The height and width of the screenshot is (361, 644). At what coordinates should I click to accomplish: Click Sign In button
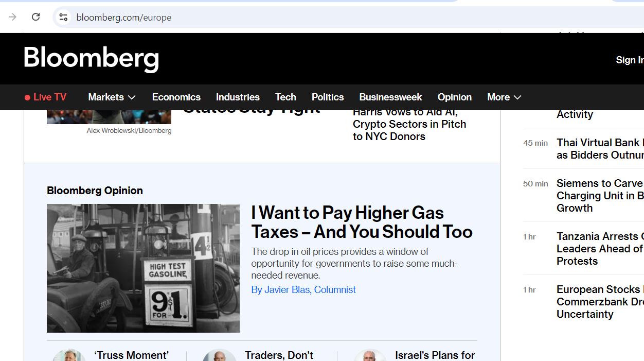(x=630, y=60)
